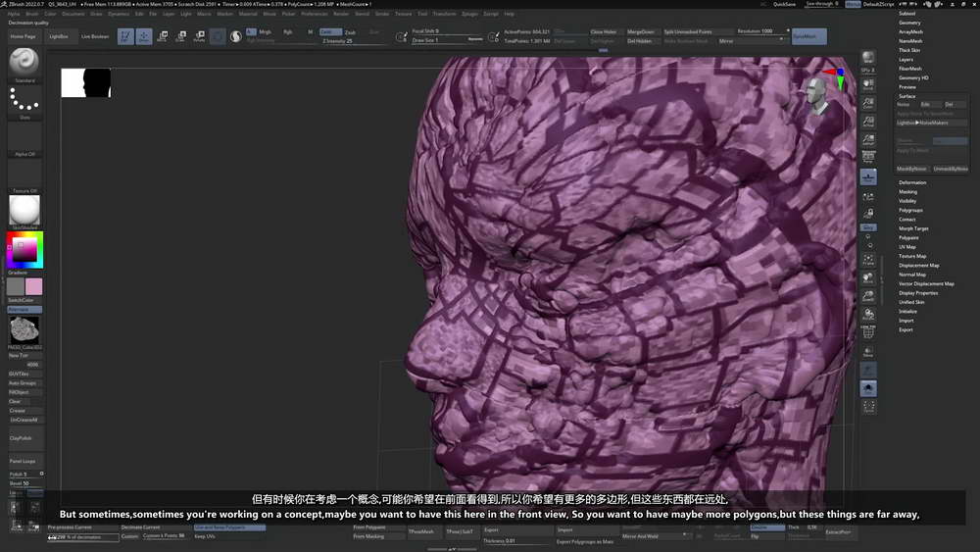The height and width of the screenshot is (552, 980).
Task: Open the Brush menu
Action: (32, 14)
